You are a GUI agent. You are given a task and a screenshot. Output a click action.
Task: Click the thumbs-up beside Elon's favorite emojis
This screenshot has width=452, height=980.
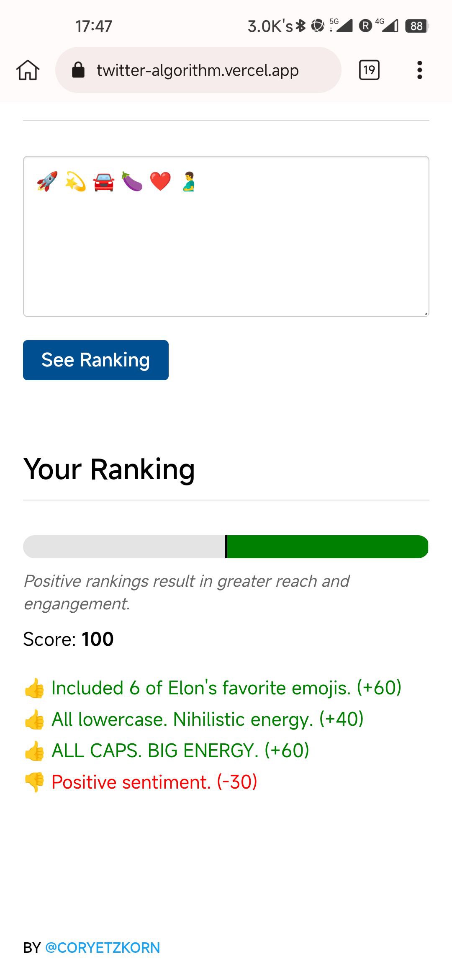click(34, 688)
